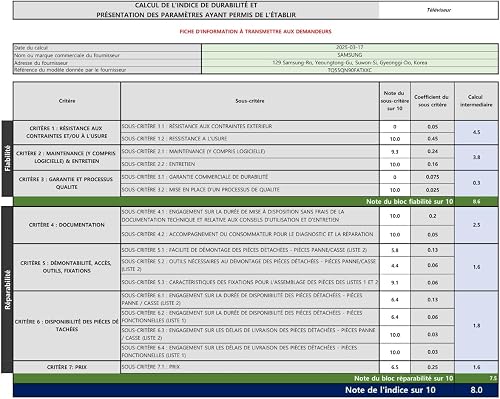Select the coefficient 0.45 for sous-critère 1.2
This screenshot has height=399, width=500.
432,139
